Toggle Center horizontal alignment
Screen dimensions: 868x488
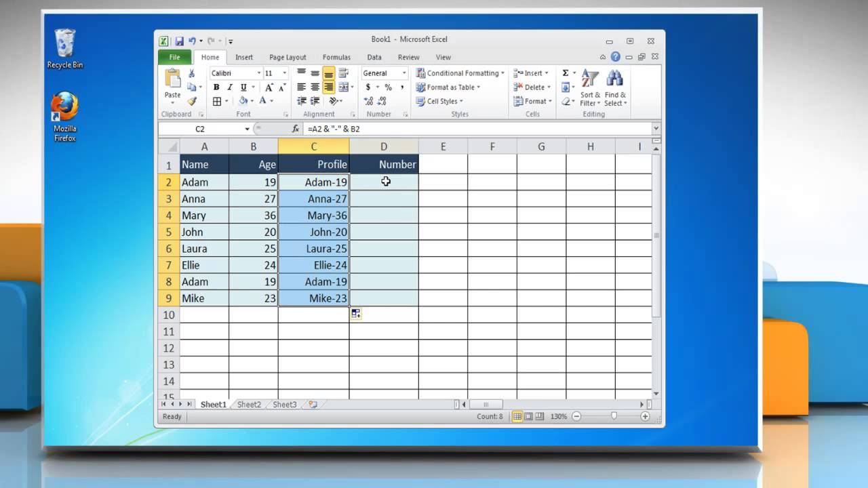[315, 87]
